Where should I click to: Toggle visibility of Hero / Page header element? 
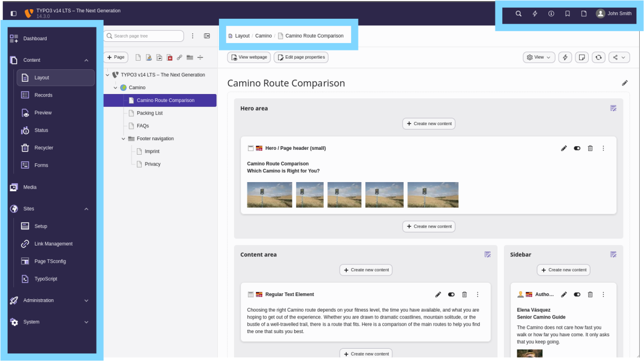(x=577, y=148)
